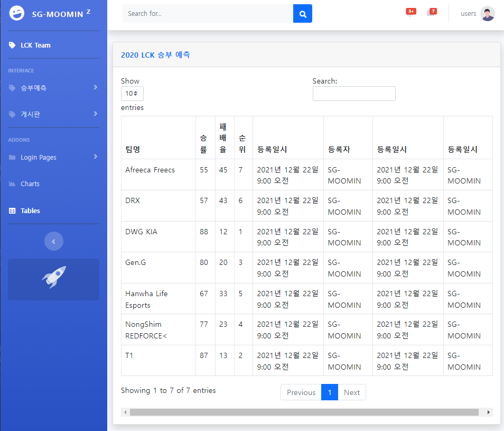Click rank 3 in Gen.G row
This screenshot has width=504, height=431.
point(240,262)
